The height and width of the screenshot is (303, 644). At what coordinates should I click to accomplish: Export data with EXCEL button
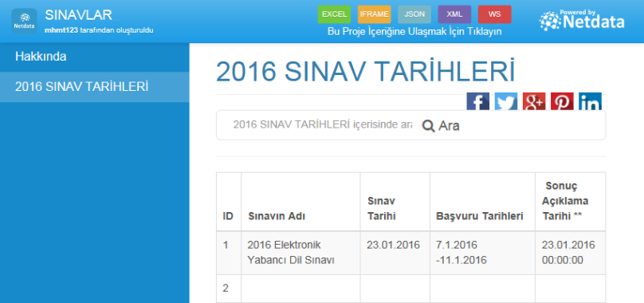tap(334, 14)
